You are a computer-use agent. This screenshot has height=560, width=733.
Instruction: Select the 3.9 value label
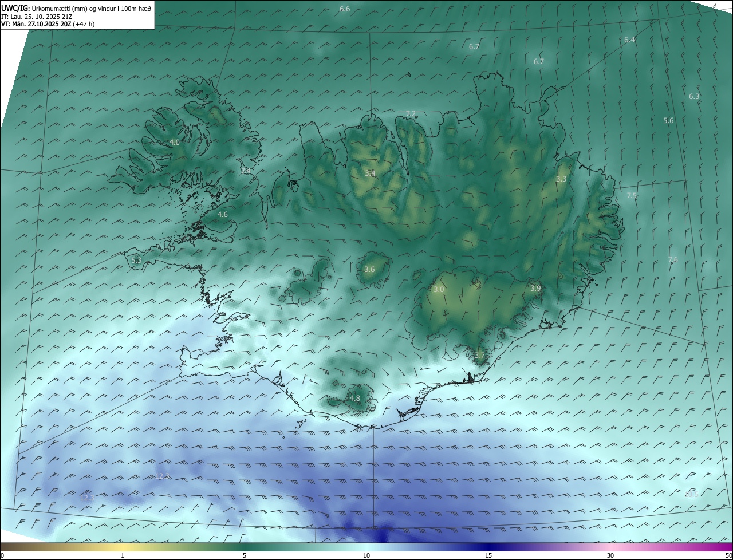pyautogui.click(x=535, y=288)
